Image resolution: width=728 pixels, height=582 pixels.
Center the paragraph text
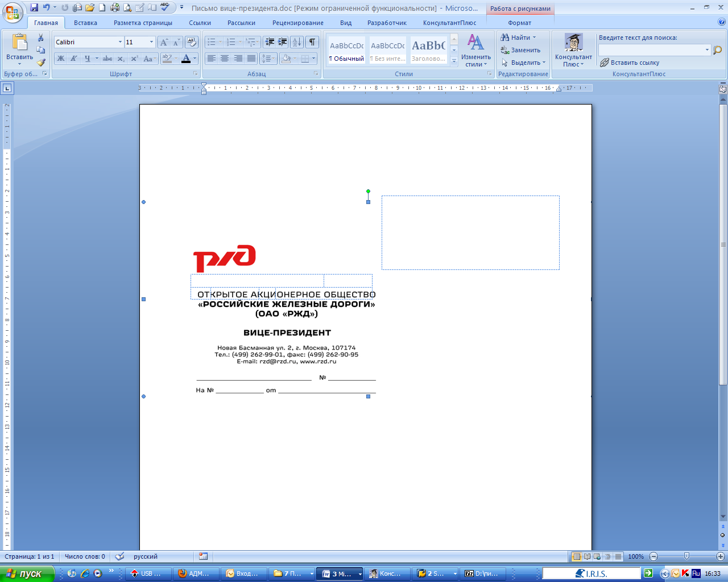(x=225, y=59)
